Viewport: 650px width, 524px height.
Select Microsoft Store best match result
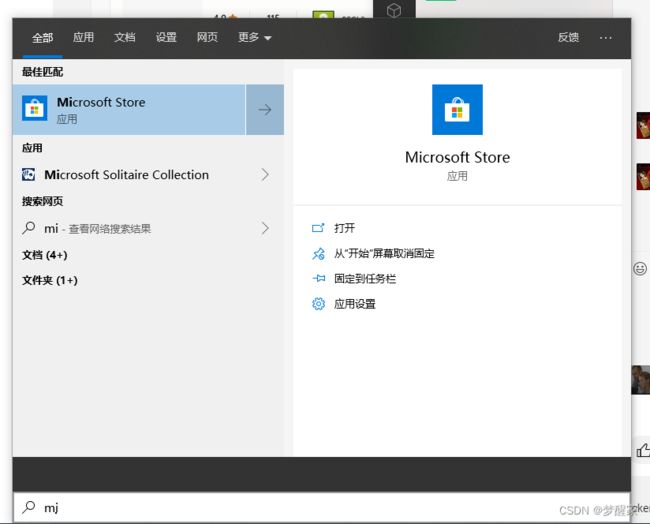(x=129, y=110)
